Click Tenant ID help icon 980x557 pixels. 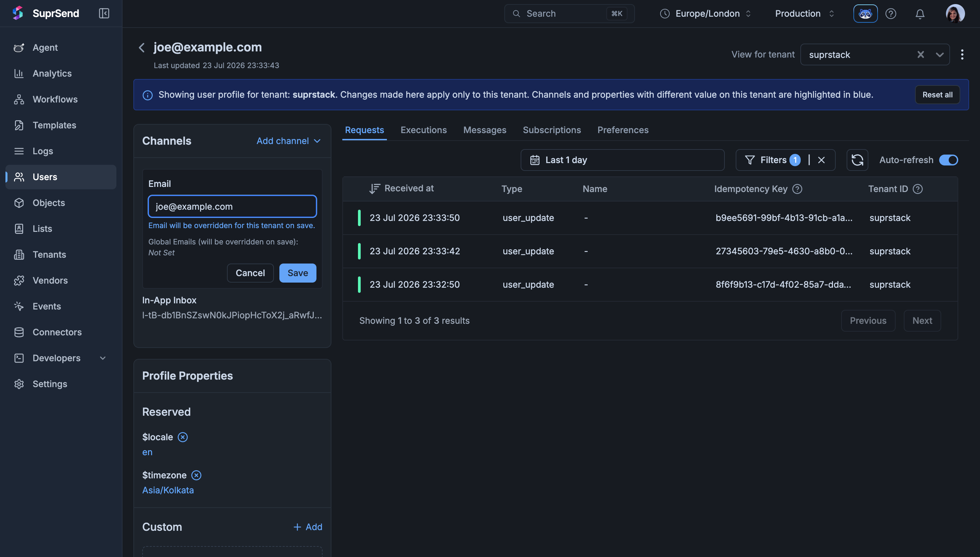coord(918,189)
